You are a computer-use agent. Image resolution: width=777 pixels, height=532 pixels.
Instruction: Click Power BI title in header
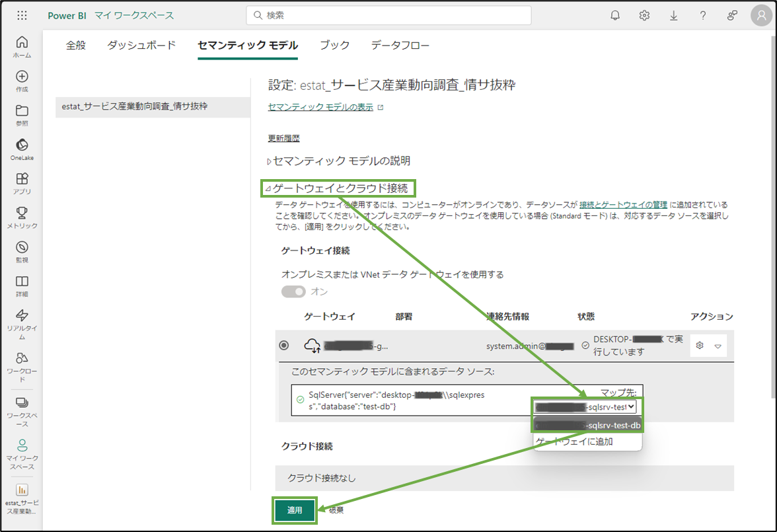point(67,15)
